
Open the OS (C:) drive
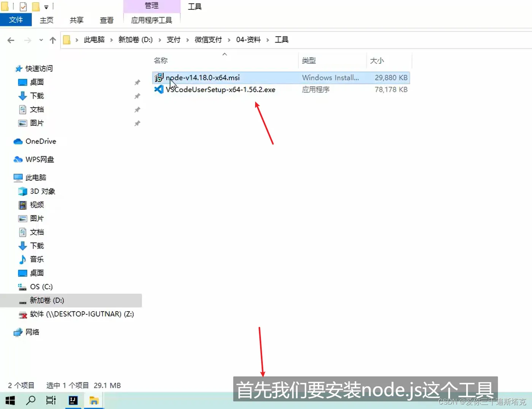[x=41, y=287]
